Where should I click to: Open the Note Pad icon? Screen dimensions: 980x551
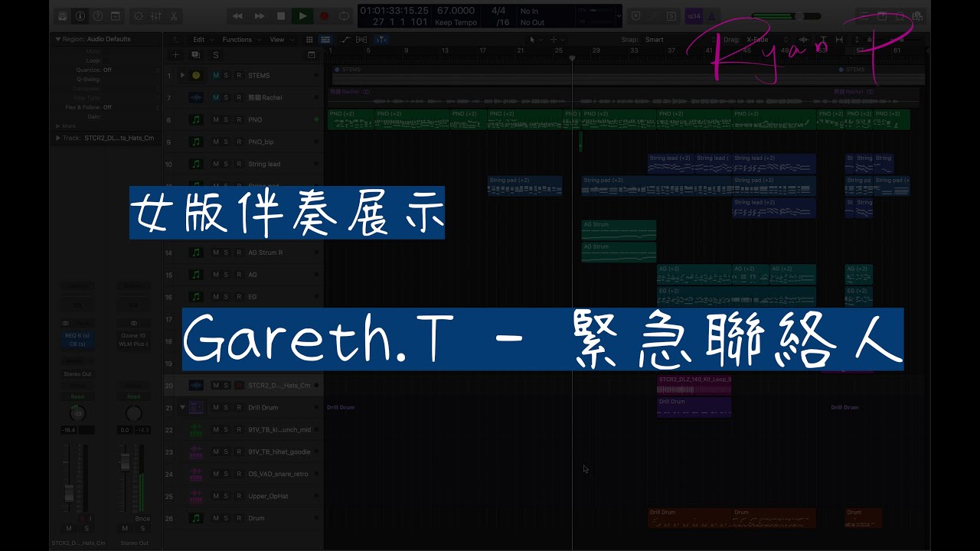click(x=882, y=16)
